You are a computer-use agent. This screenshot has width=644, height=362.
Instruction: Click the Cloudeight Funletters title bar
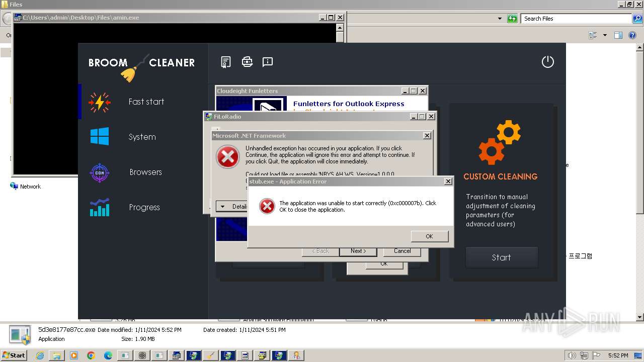[308, 91]
